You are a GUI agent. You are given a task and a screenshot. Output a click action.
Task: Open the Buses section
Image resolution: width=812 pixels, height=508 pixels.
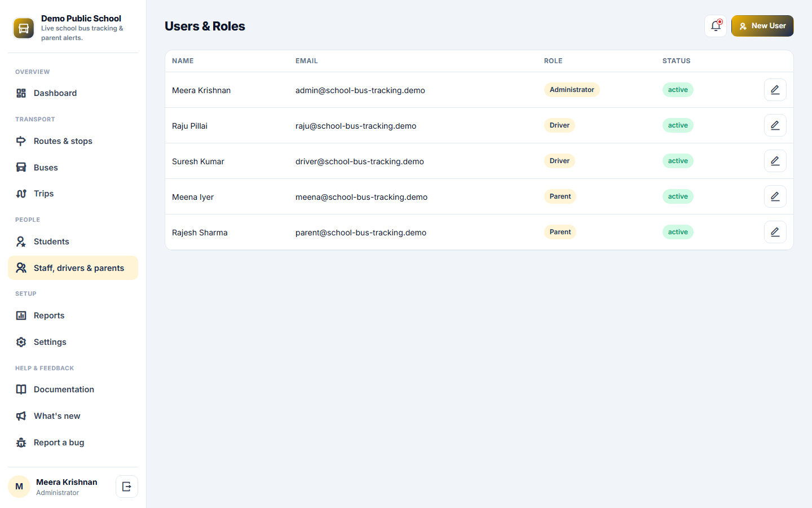click(73, 168)
